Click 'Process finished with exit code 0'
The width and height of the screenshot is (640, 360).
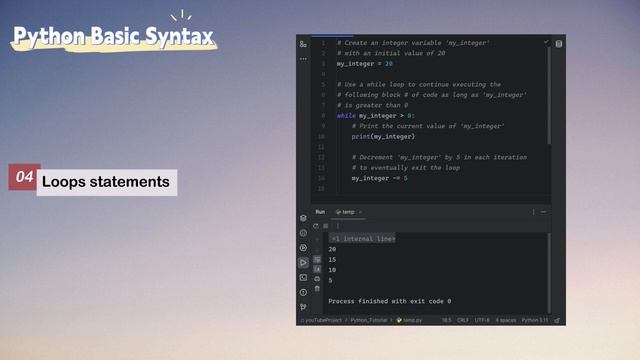[390, 301]
